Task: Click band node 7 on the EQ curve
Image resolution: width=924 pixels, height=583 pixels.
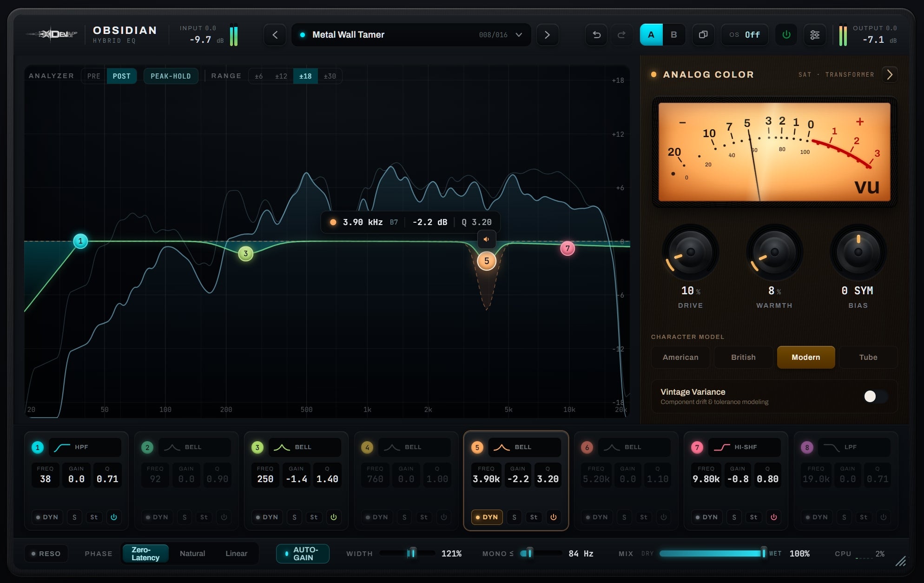Action: (x=568, y=248)
